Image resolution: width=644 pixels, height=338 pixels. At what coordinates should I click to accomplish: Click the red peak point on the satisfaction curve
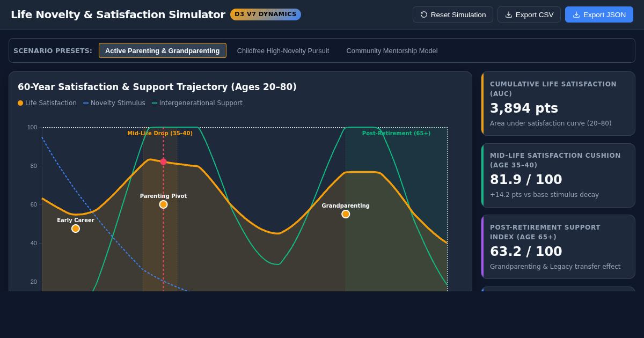(164, 161)
